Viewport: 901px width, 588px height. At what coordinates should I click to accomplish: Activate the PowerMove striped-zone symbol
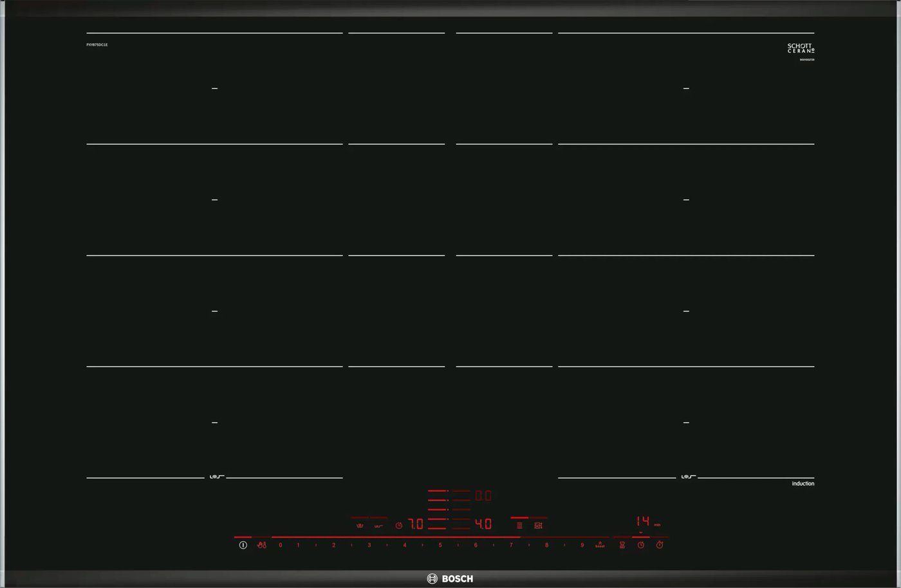click(x=519, y=526)
